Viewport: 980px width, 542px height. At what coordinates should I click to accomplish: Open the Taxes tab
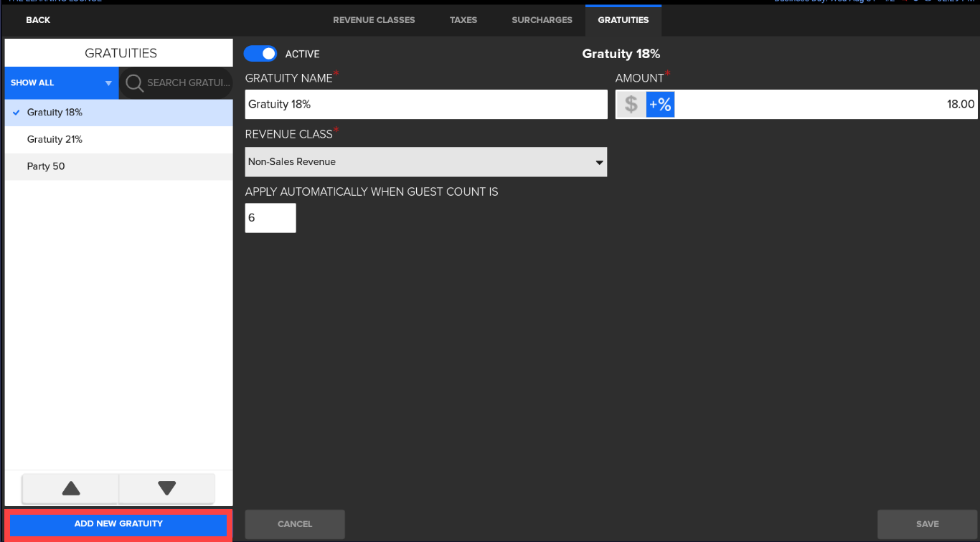463,20
